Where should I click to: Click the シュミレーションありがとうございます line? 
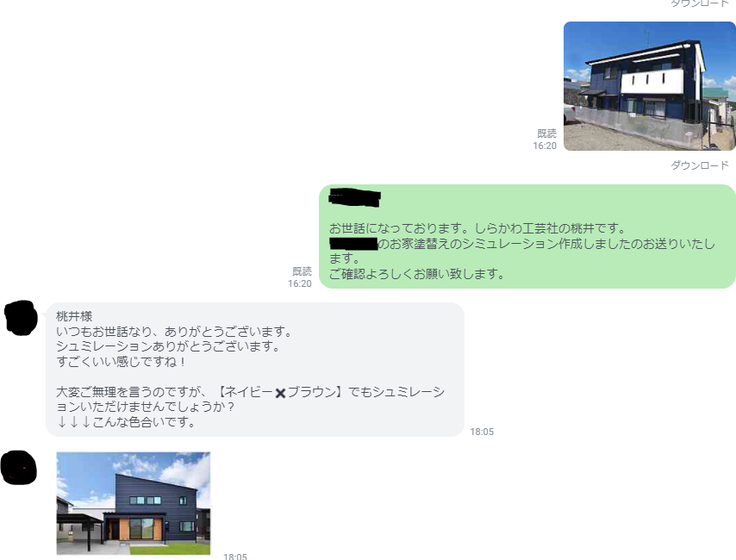[x=169, y=346]
